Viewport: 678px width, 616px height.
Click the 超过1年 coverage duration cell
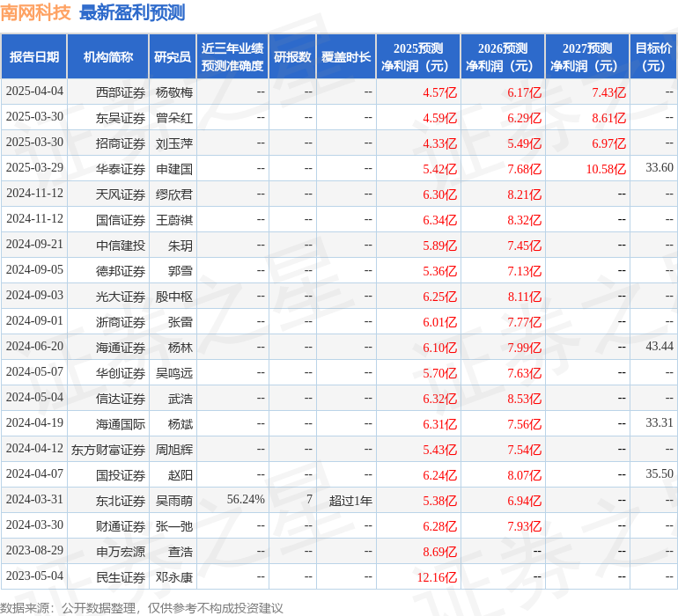click(350, 500)
